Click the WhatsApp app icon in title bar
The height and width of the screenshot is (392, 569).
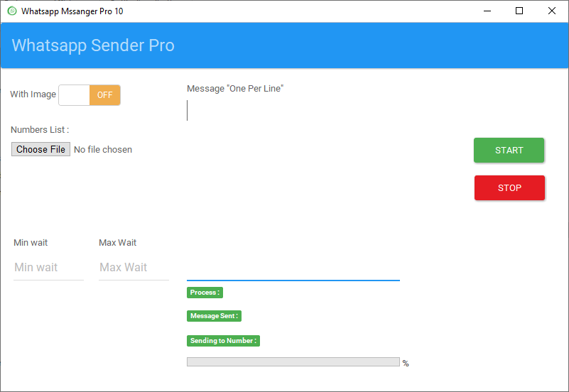[12, 11]
